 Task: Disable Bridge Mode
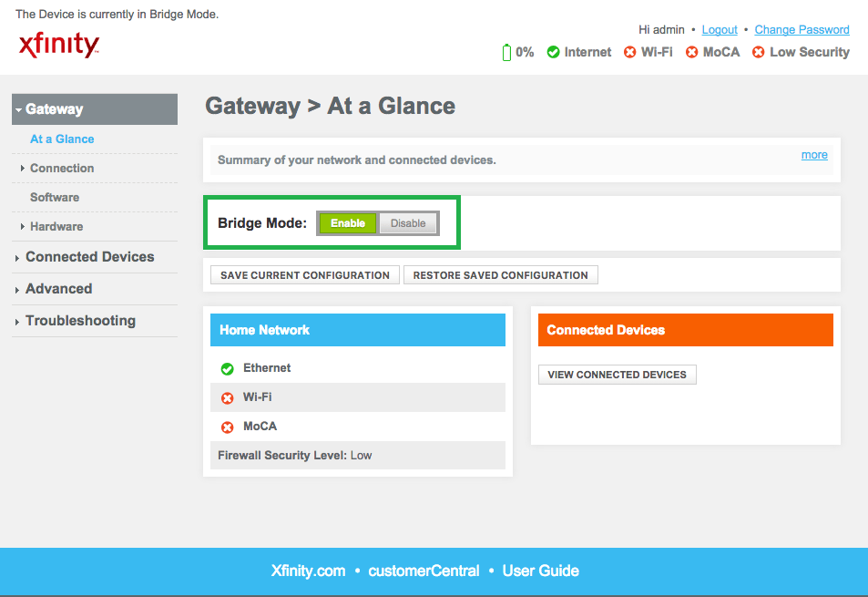pyautogui.click(x=408, y=223)
